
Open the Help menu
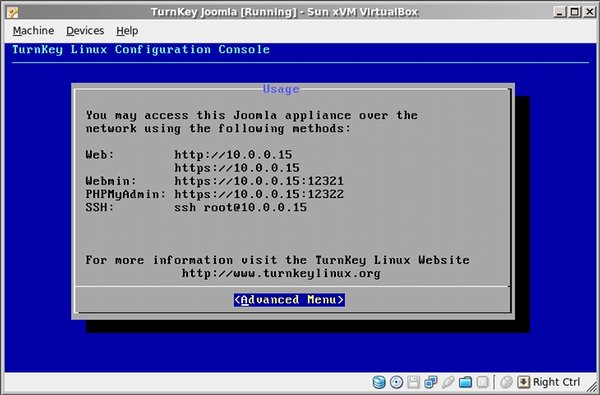127,31
